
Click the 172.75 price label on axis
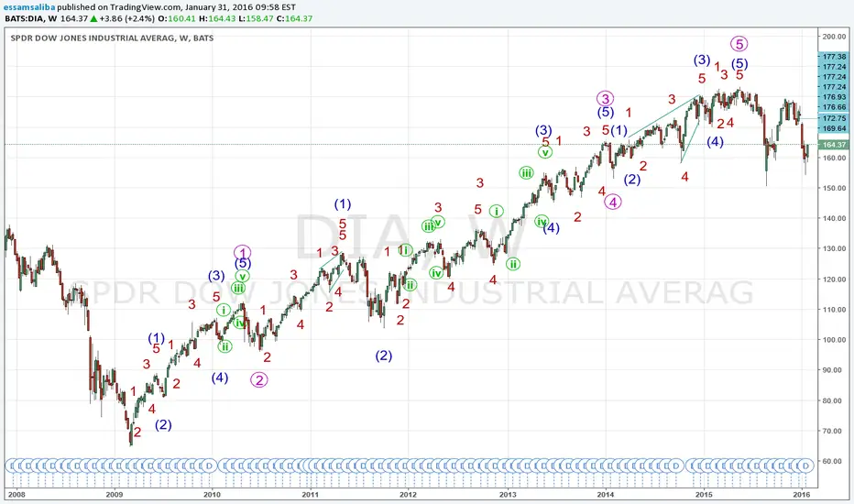[x=834, y=118]
